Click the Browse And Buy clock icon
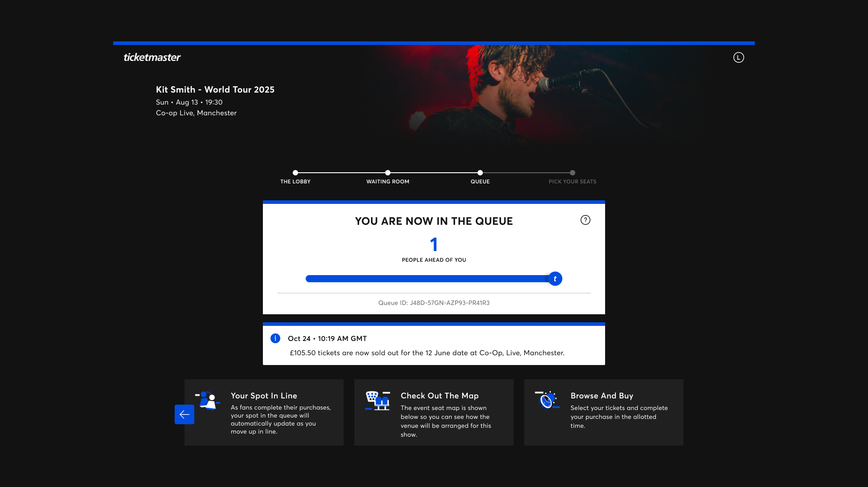 click(547, 400)
